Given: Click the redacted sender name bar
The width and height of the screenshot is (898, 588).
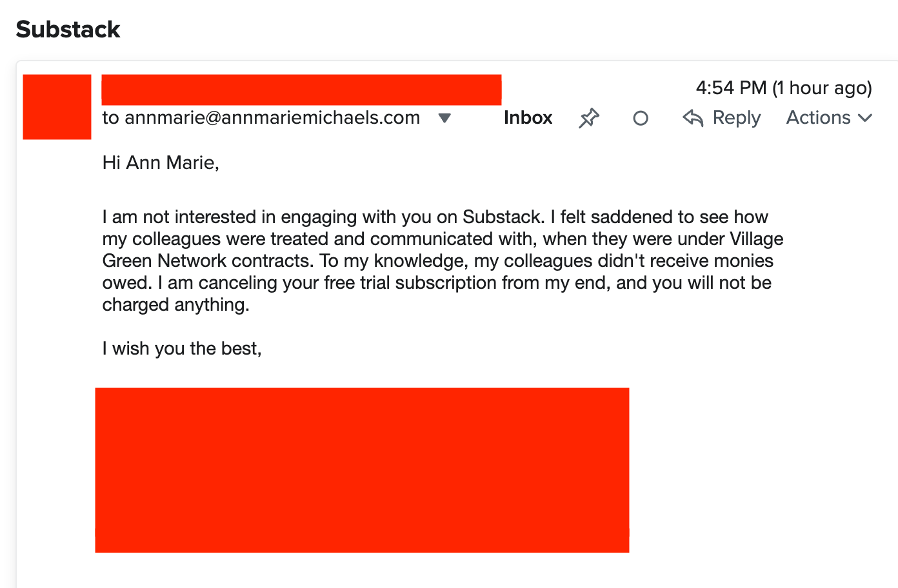Looking at the screenshot, I should coord(301,90).
